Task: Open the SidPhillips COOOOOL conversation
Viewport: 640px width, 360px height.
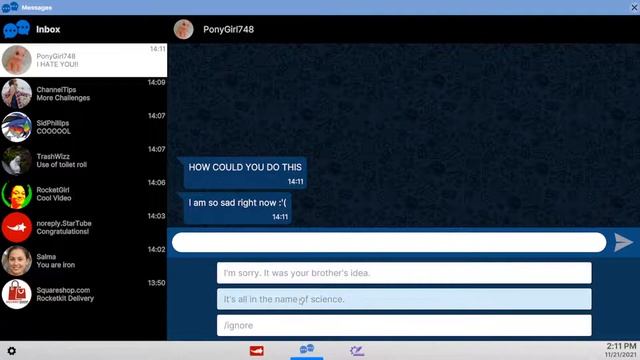Action: pyautogui.click(x=83, y=127)
